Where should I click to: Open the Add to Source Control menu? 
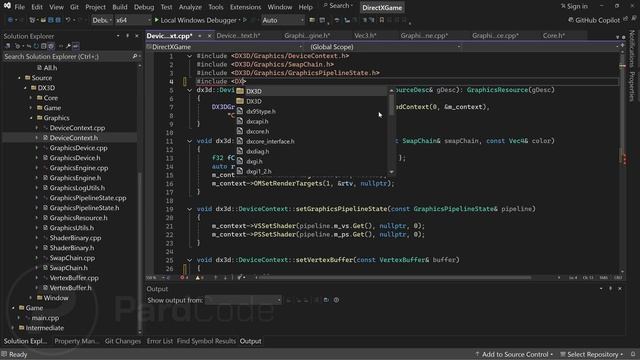click(514, 354)
